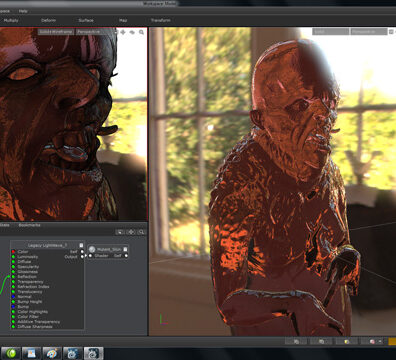Click the Luminosity input socket
Image resolution: width=396 pixels, height=360 pixels.
[x=13, y=257]
